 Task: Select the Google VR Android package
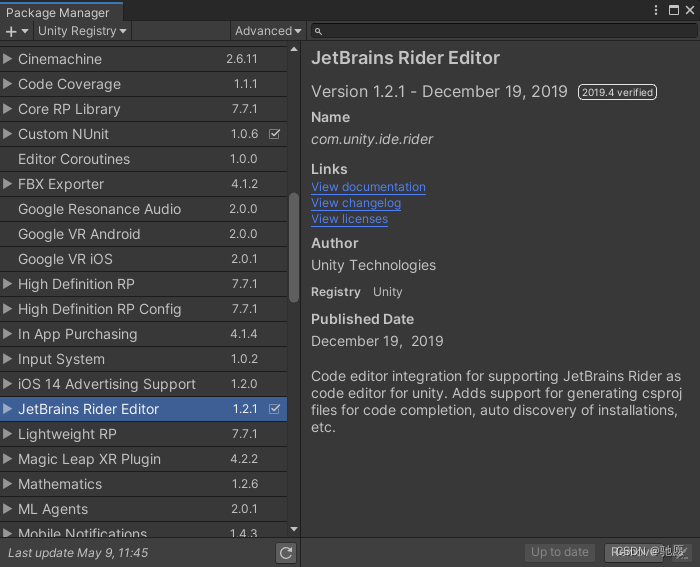point(143,234)
